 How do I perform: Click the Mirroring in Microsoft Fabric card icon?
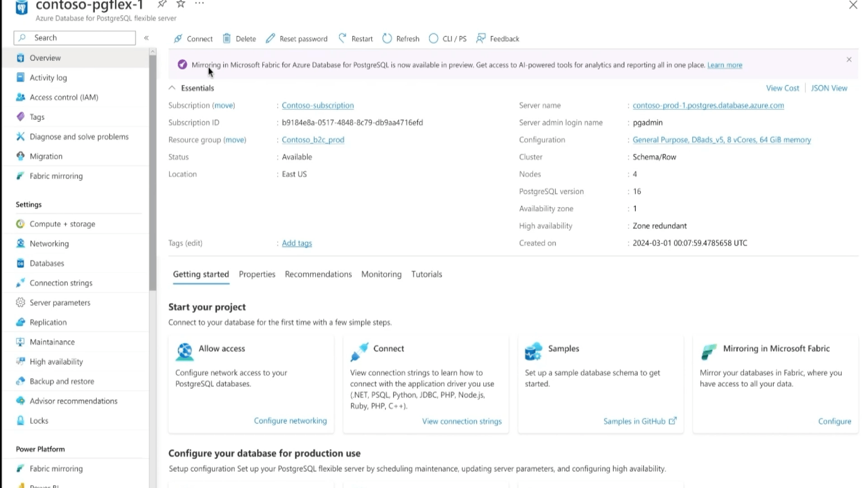709,352
